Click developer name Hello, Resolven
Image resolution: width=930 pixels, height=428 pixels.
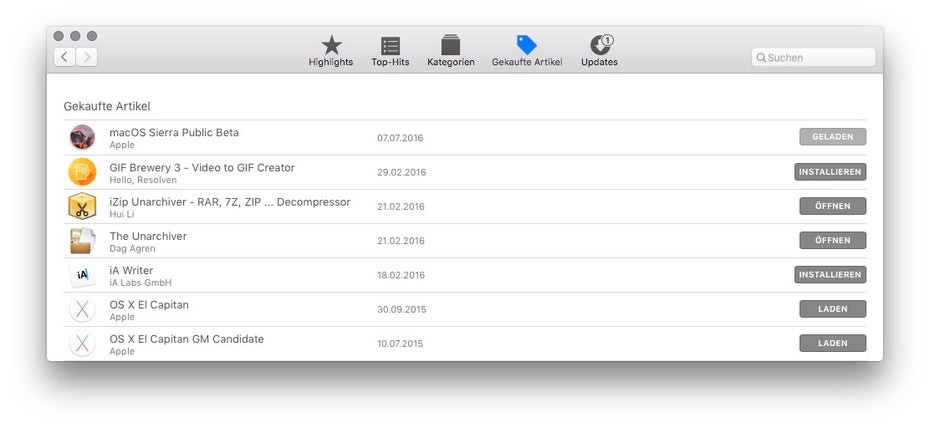coord(143,180)
